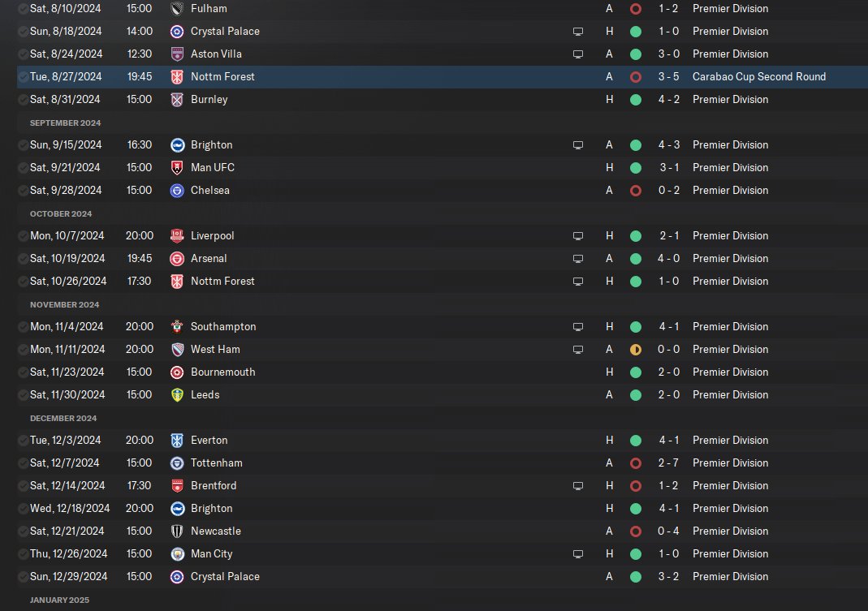Click the 4 - 3 score at Brighton
The height and width of the screenshot is (611, 868).
[x=671, y=145]
